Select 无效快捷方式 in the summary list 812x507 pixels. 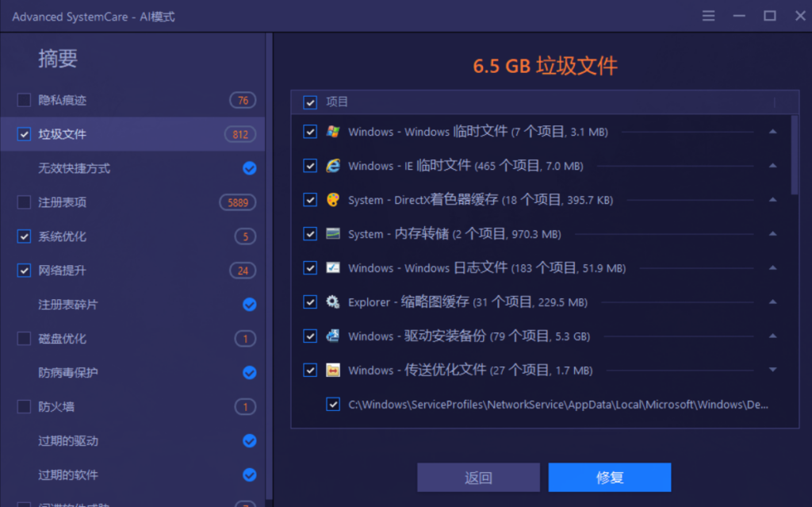point(74,168)
